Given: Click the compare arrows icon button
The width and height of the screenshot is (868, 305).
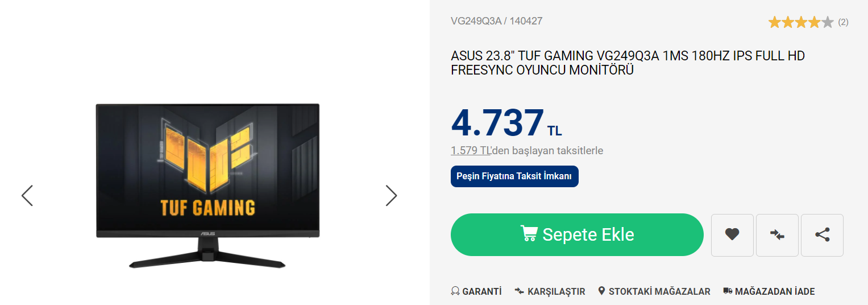Looking at the screenshot, I should (777, 235).
